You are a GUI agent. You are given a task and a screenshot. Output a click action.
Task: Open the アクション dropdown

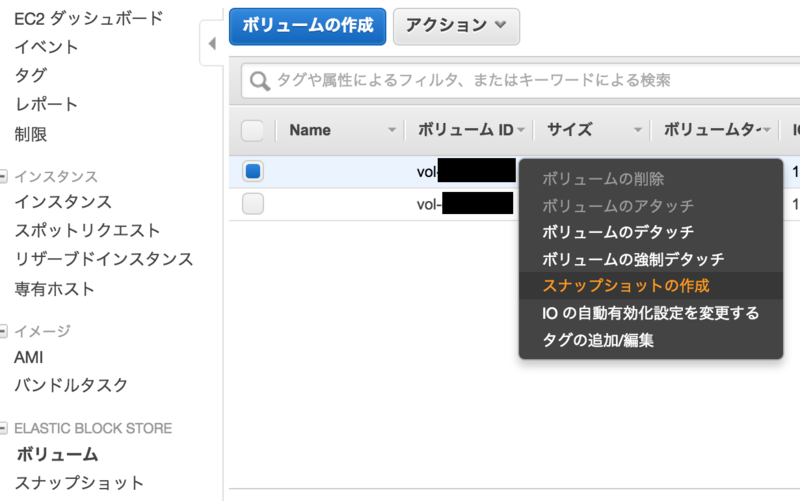pyautogui.click(x=456, y=26)
